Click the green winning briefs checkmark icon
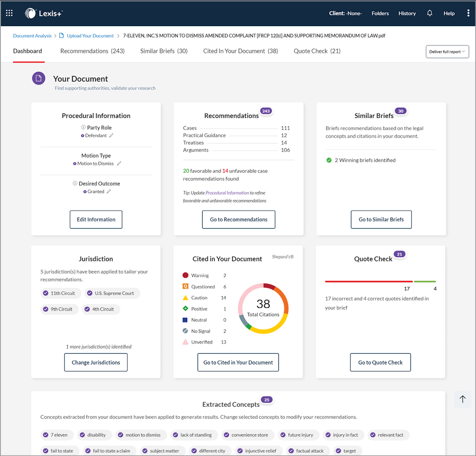 329,160
